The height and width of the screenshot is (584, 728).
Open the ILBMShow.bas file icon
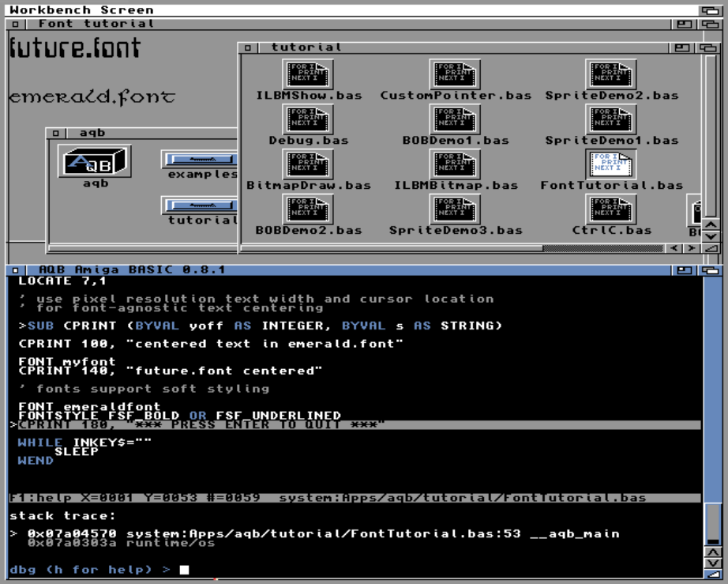coord(307,73)
